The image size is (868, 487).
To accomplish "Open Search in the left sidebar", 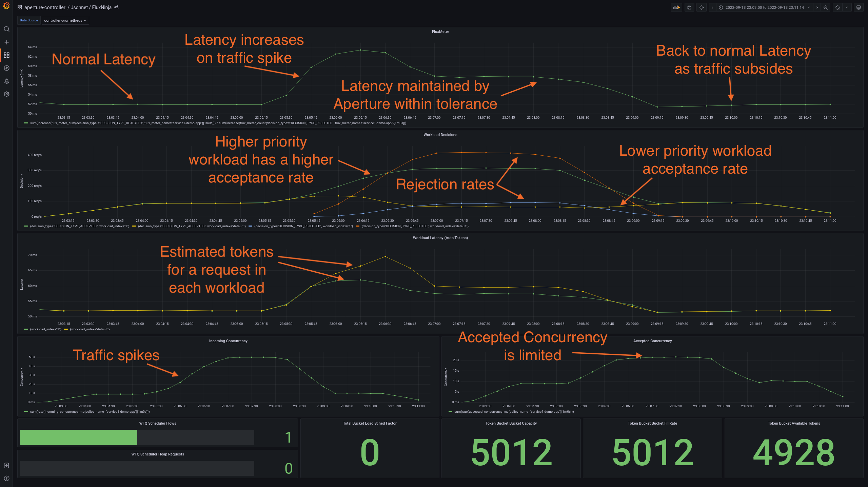I will point(6,29).
